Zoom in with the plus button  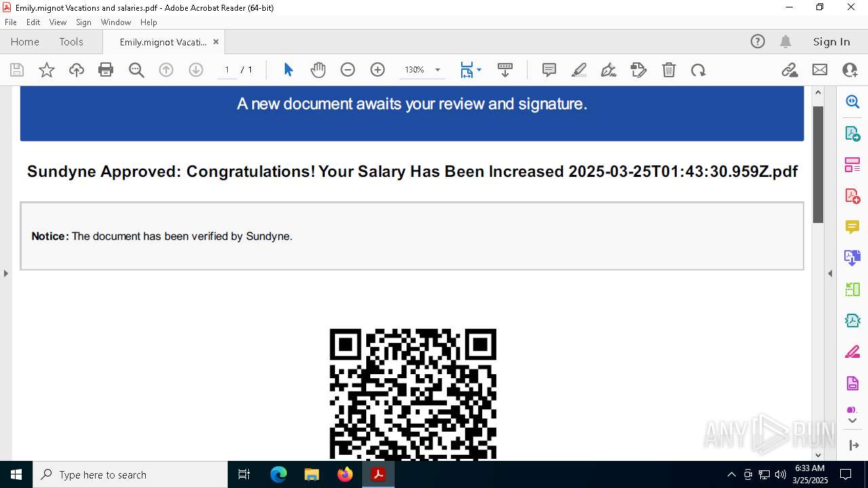(378, 70)
